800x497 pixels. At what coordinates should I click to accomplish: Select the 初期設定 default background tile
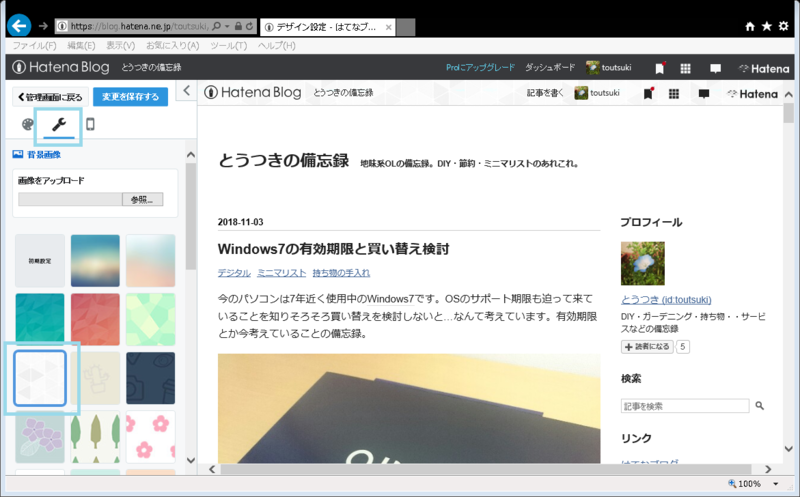(x=40, y=261)
